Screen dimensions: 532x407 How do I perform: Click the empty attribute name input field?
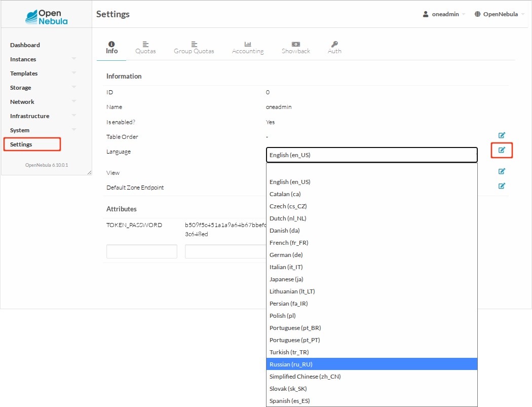coord(142,251)
